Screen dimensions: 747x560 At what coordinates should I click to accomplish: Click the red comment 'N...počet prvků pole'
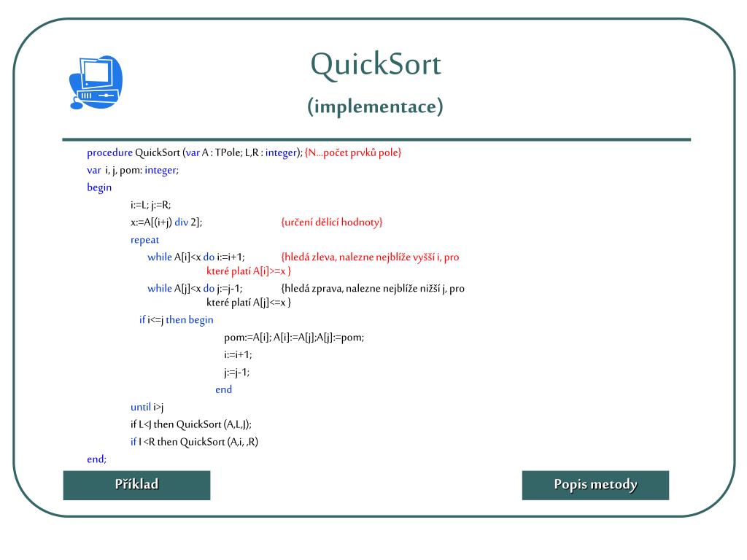[353, 152]
